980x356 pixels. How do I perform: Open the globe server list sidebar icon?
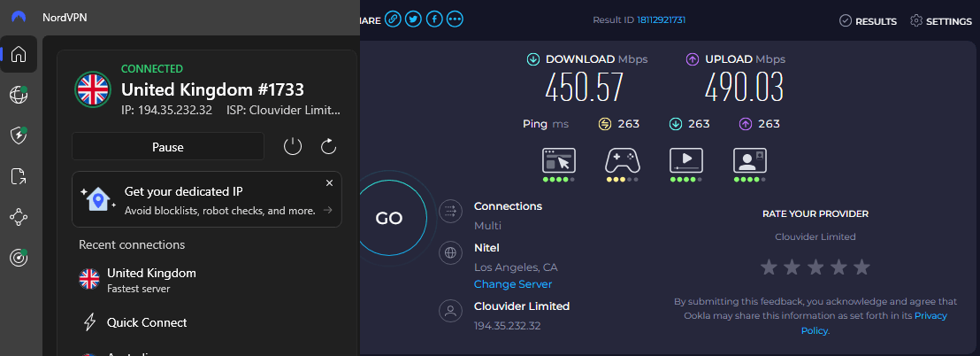click(19, 95)
